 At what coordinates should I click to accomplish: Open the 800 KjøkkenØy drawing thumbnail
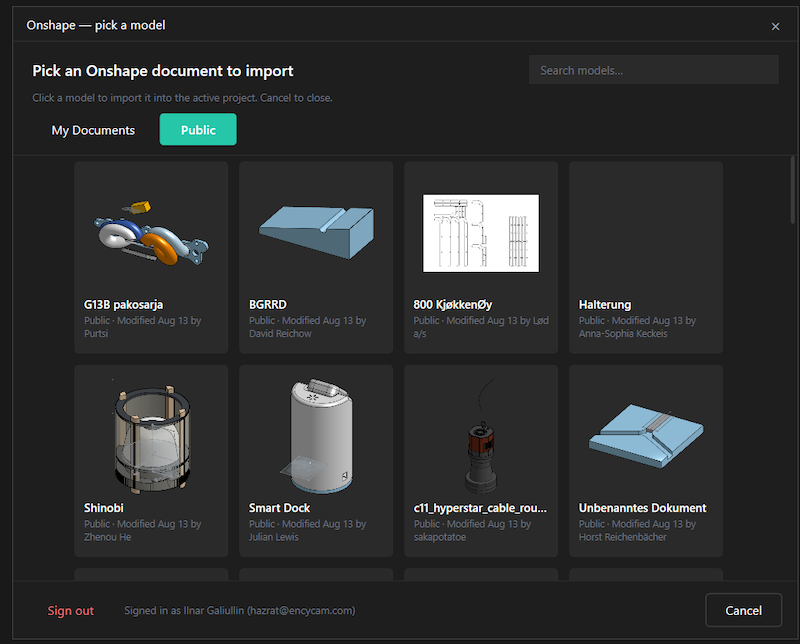481,233
